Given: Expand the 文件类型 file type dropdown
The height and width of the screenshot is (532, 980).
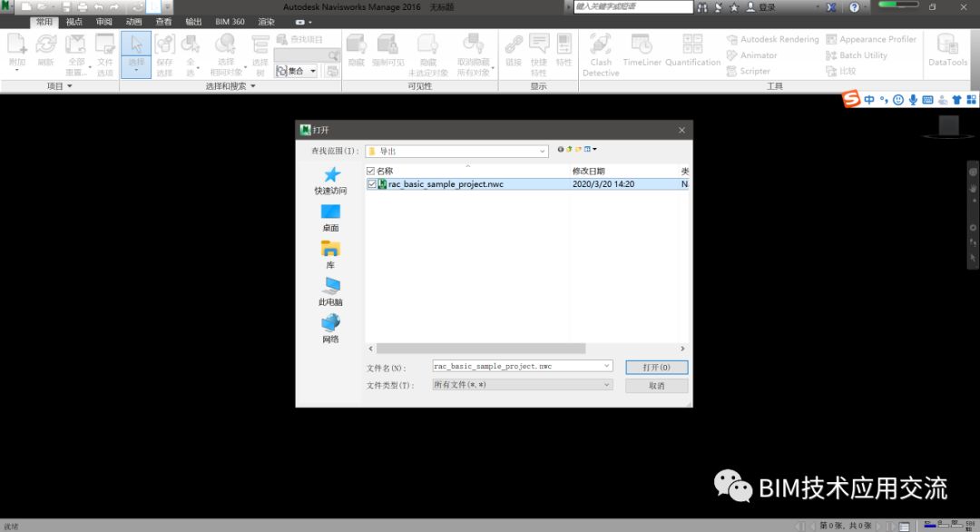Looking at the screenshot, I should pyautogui.click(x=606, y=384).
